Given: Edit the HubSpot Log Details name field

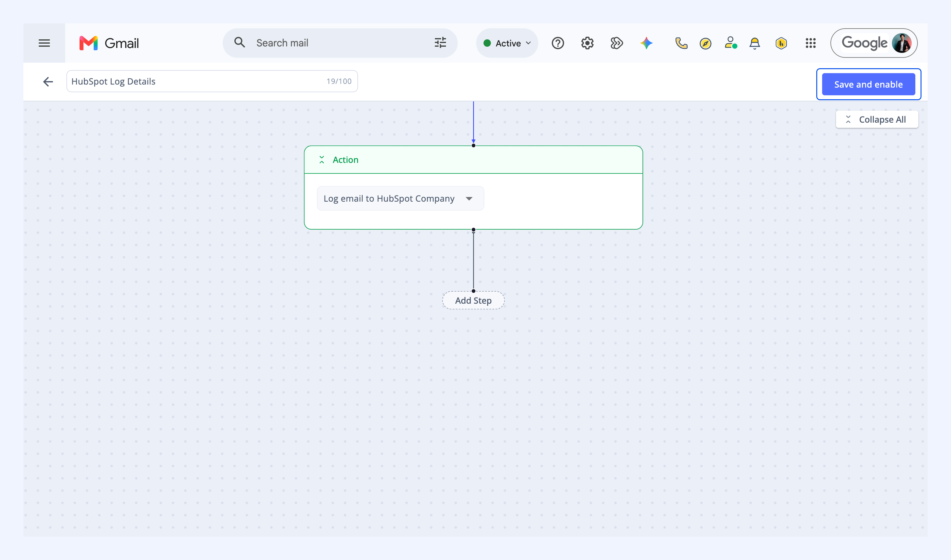Looking at the screenshot, I should [x=212, y=81].
